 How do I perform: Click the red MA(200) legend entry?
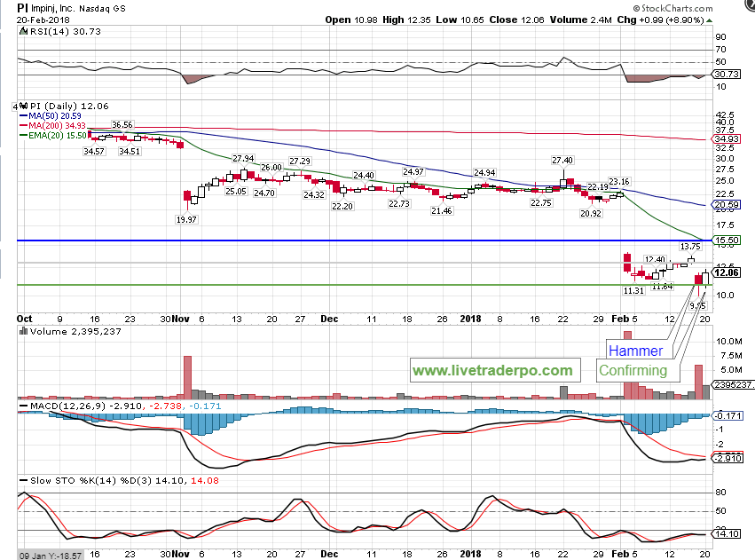53,126
